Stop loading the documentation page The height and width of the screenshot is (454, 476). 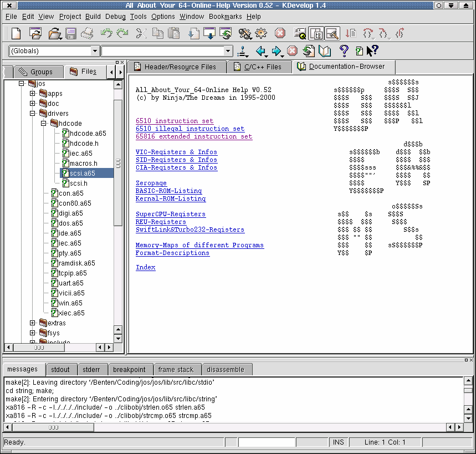pyautogui.click(x=292, y=51)
